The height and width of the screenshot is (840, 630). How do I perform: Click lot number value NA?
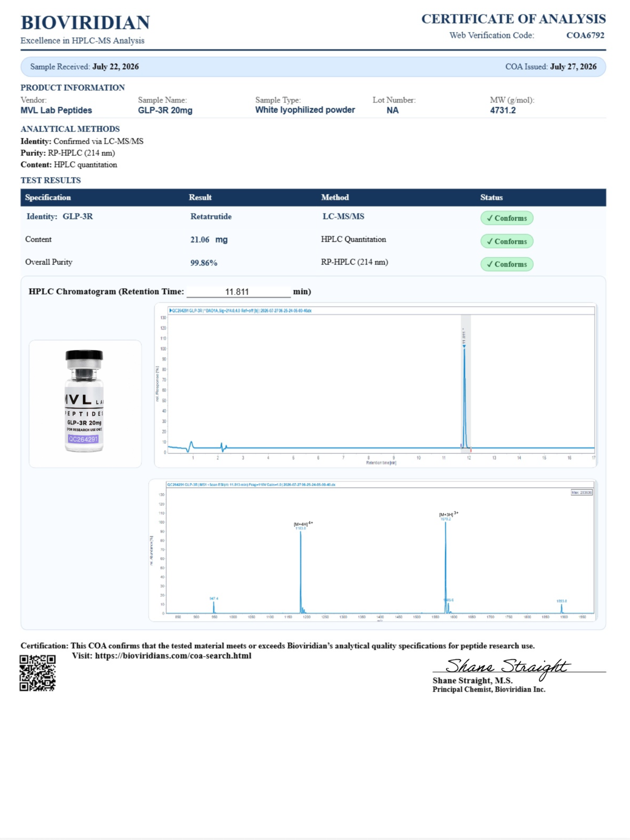(392, 110)
